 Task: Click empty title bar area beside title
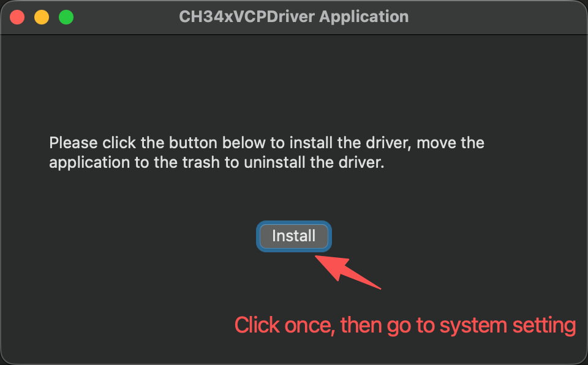(495, 17)
